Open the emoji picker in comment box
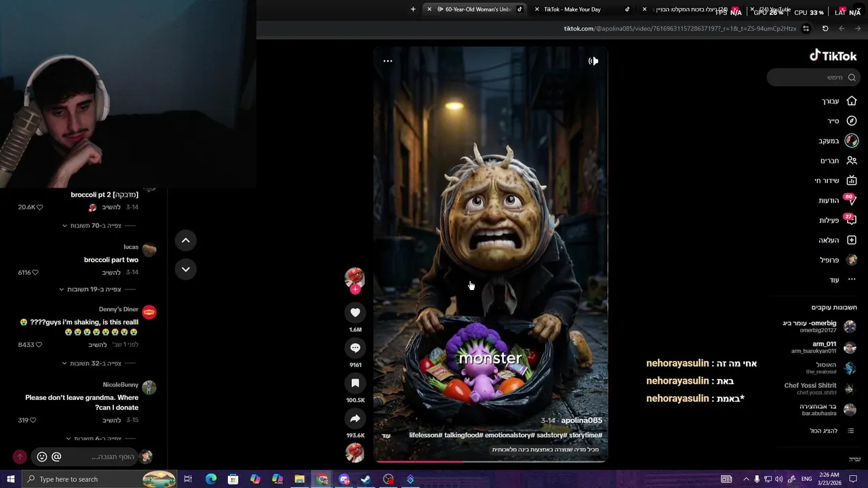 pos(42,457)
